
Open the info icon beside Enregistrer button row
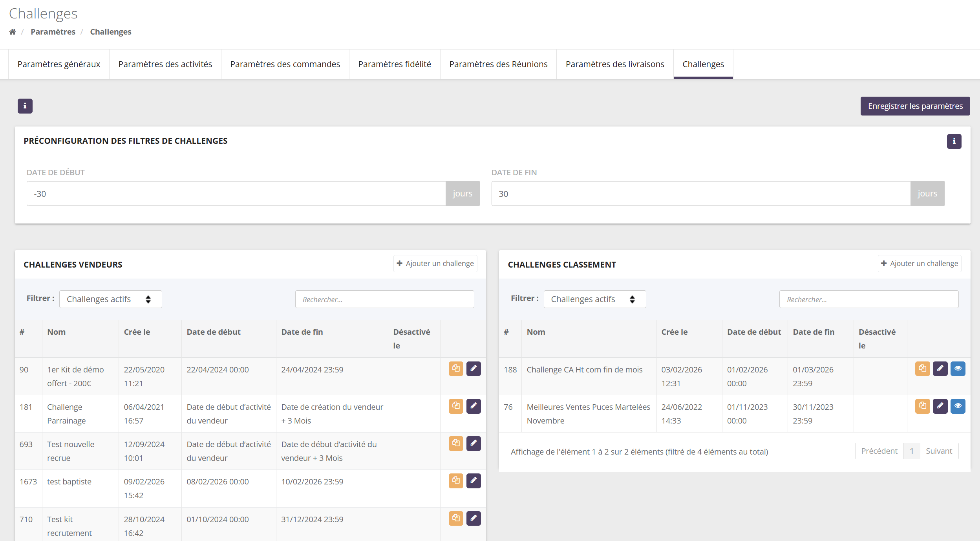click(x=25, y=106)
